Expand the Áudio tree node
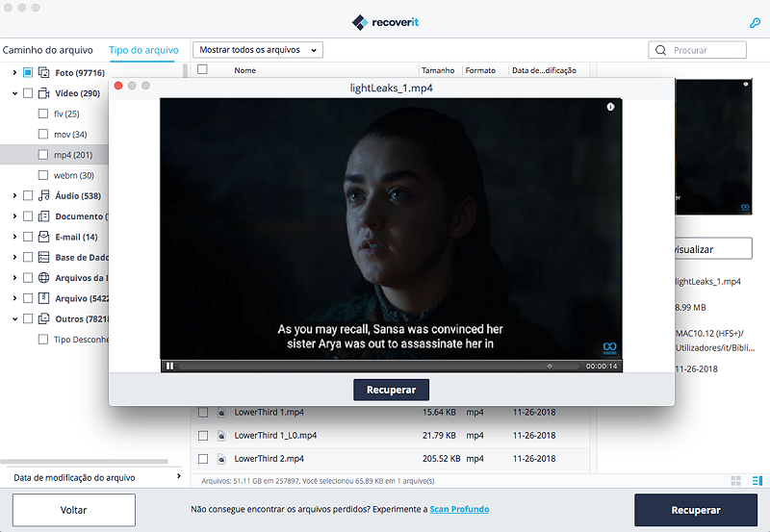770x532 pixels. coord(14,195)
